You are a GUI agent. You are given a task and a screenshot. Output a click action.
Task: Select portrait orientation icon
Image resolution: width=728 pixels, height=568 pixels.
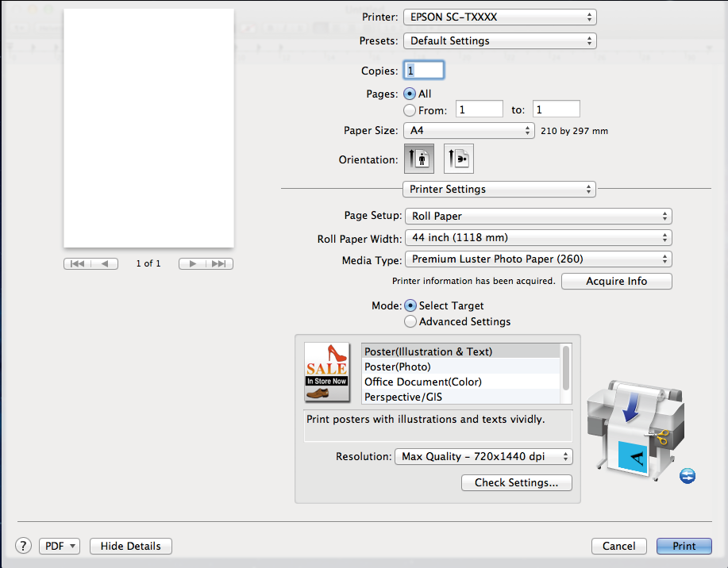(419, 159)
